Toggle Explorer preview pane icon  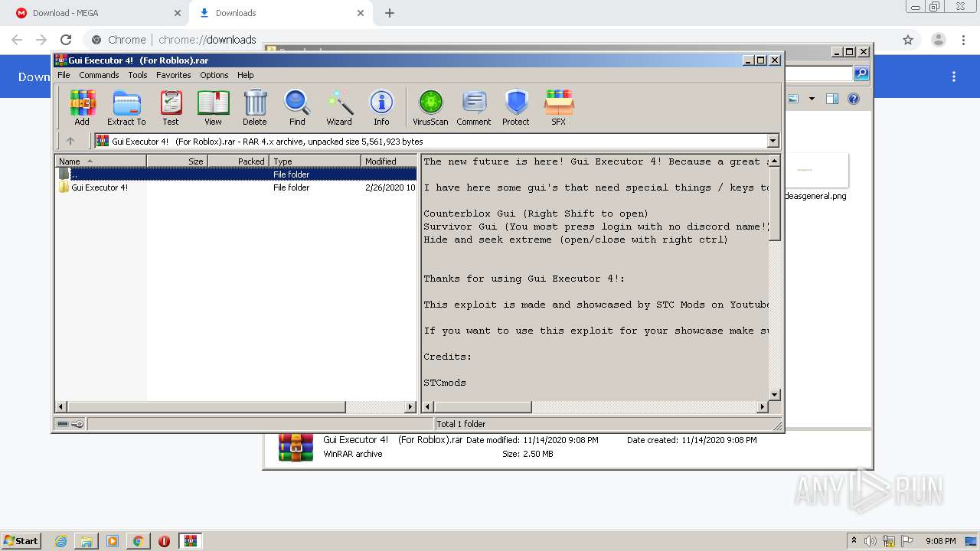click(x=832, y=99)
